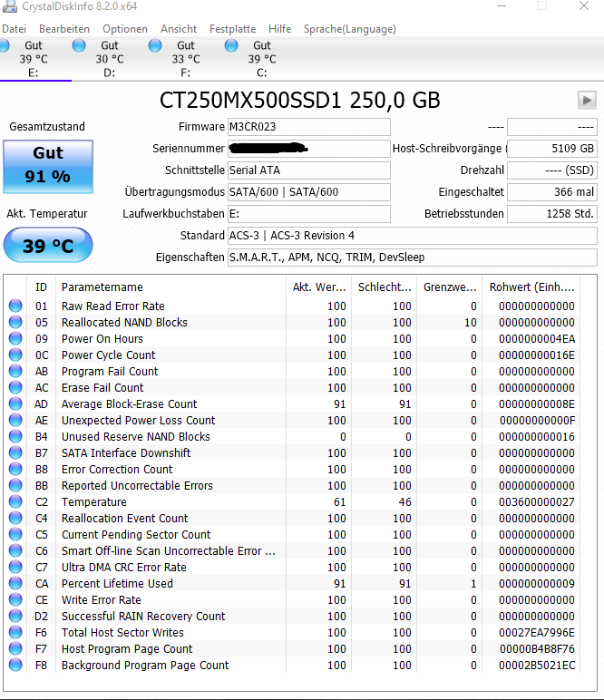This screenshot has height=700, width=604.
Task: Click the Akt. Wer... column header
Action: (x=319, y=287)
